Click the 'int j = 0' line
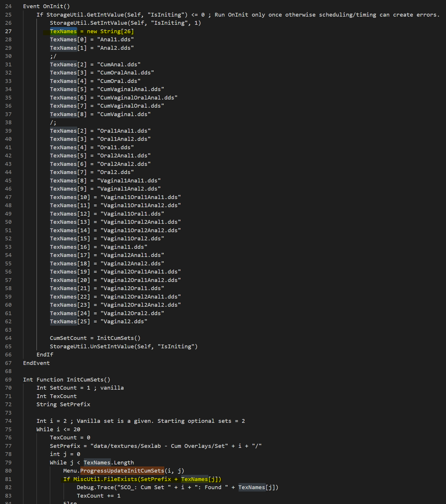Viewport: 446px width, 504px height. point(65,454)
